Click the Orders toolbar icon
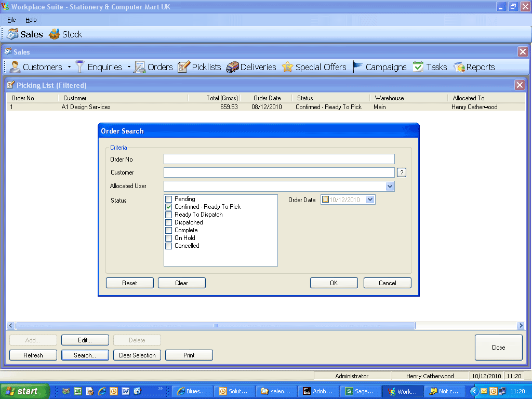Viewport: 532px width, 399px height. point(139,67)
